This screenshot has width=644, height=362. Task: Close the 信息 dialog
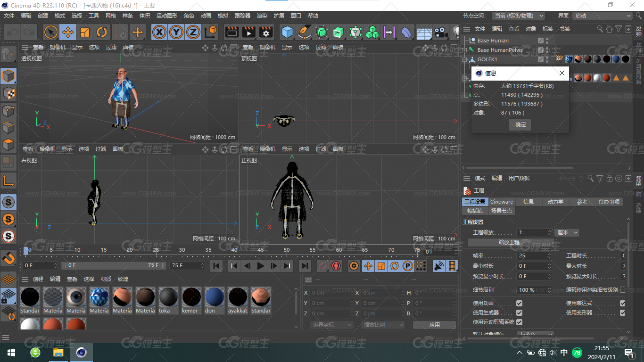pos(561,73)
